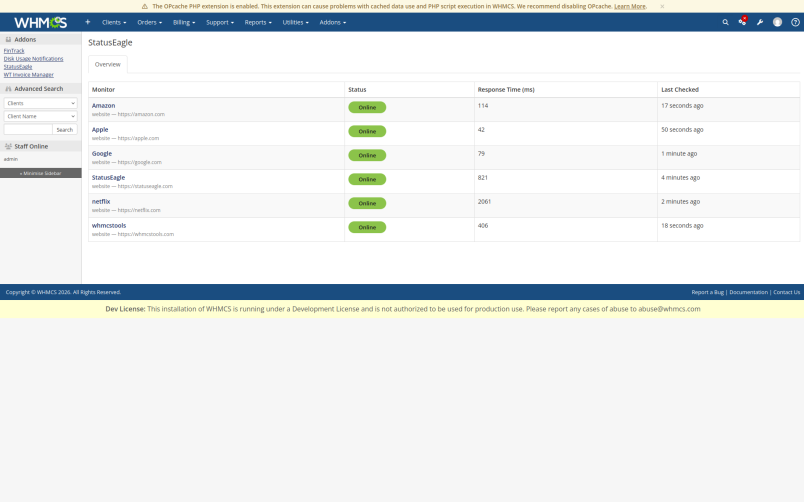
Task: Open the Support menu
Action: [220, 23]
